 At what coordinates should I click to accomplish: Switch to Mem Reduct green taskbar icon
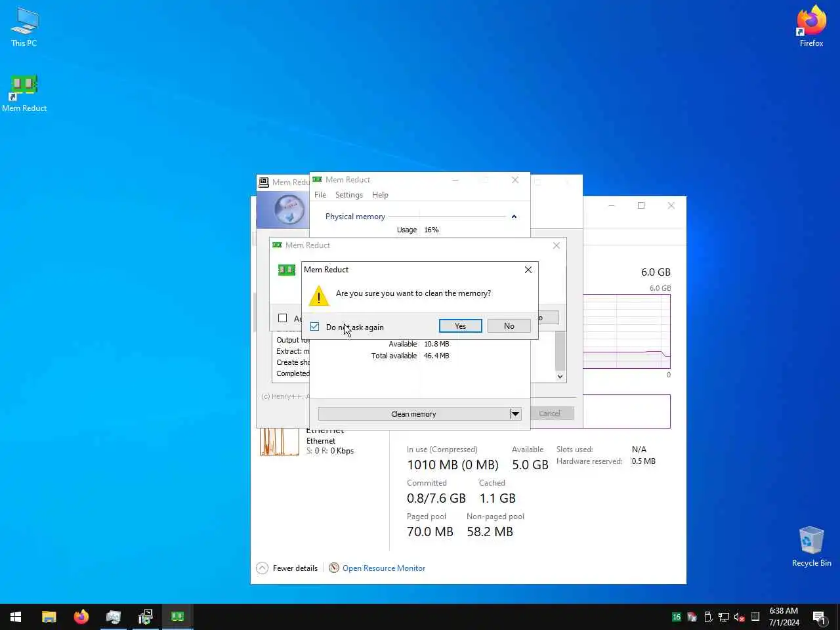pyautogui.click(x=178, y=617)
